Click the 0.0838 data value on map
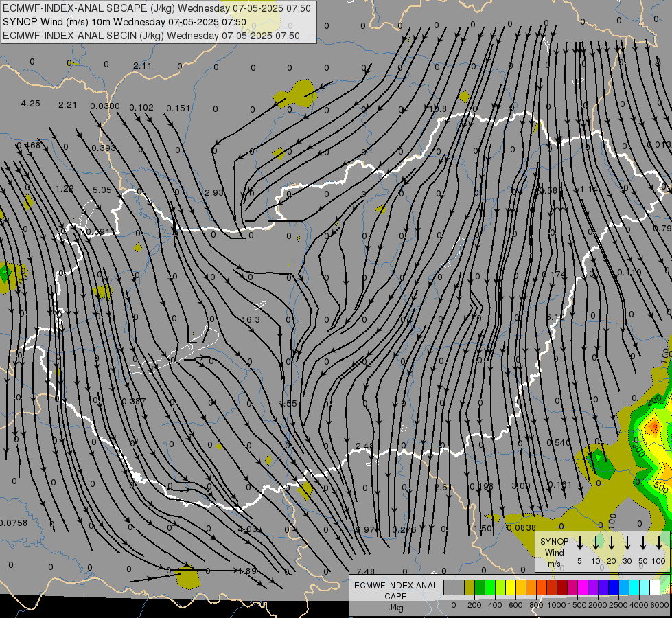The image size is (672, 618). 521,527
